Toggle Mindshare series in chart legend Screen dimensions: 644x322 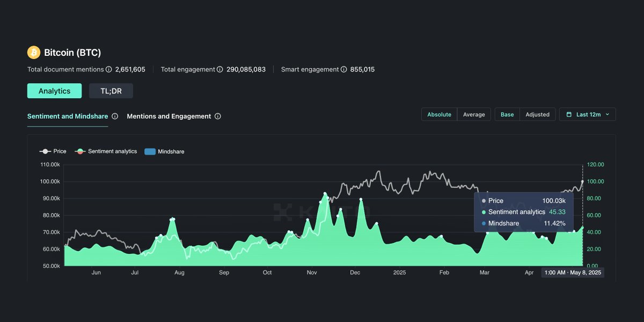point(164,151)
